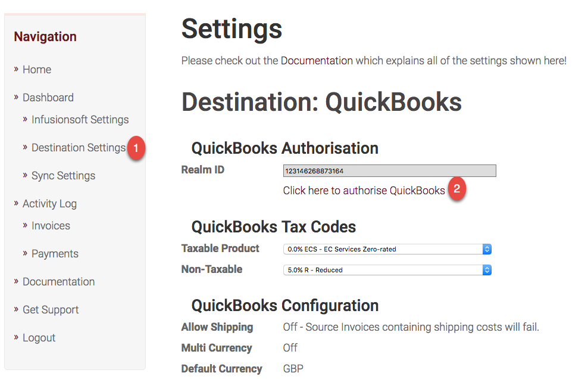The width and height of the screenshot is (588, 379).
Task: Select Get Support in the navigation
Action: coord(51,310)
